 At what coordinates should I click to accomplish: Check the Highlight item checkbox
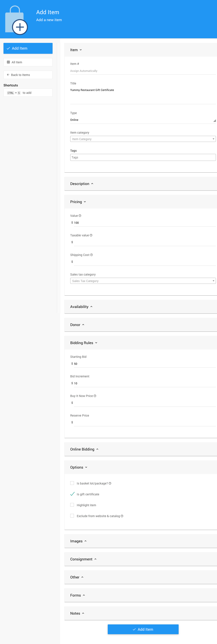[x=72, y=505]
